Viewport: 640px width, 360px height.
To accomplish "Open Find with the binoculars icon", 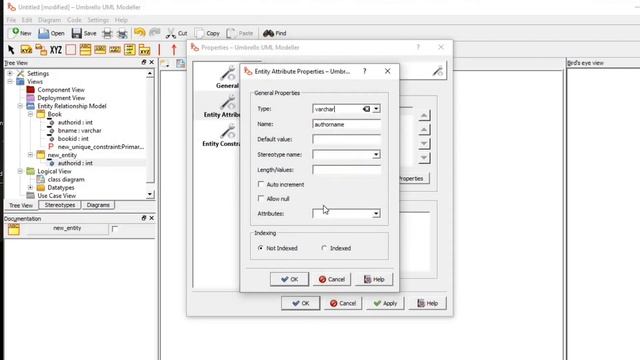I will point(275,33).
